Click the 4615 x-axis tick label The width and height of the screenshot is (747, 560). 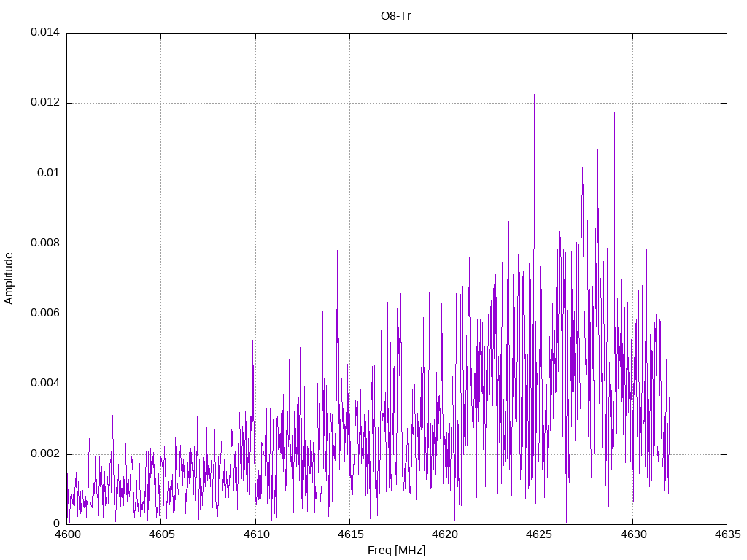[x=349, y=534]
